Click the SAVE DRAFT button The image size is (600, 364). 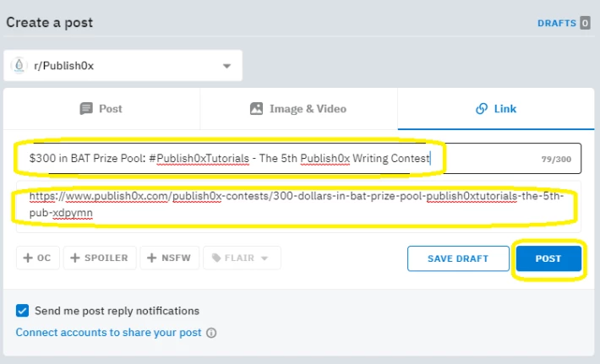458,258
